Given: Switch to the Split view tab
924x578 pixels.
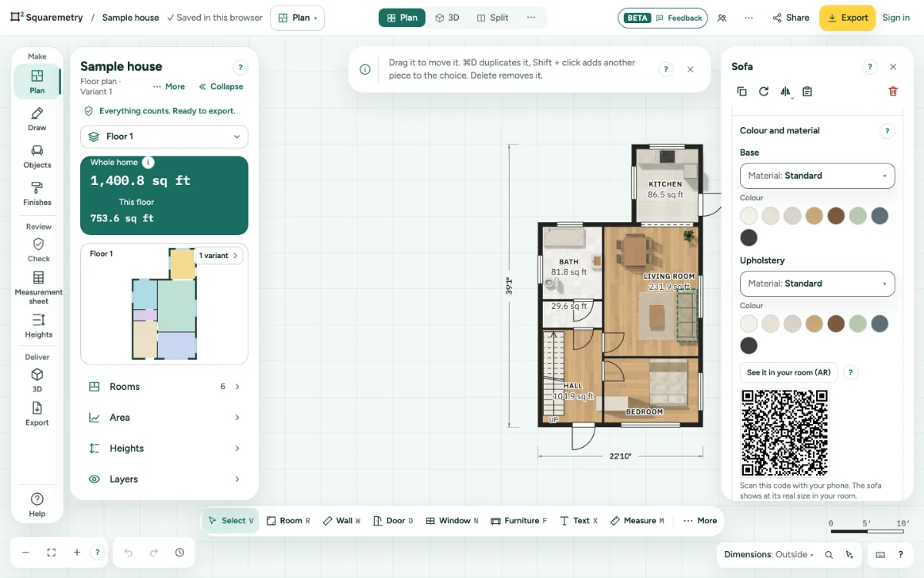Looking at the screenshot, I should click(493, 18).
